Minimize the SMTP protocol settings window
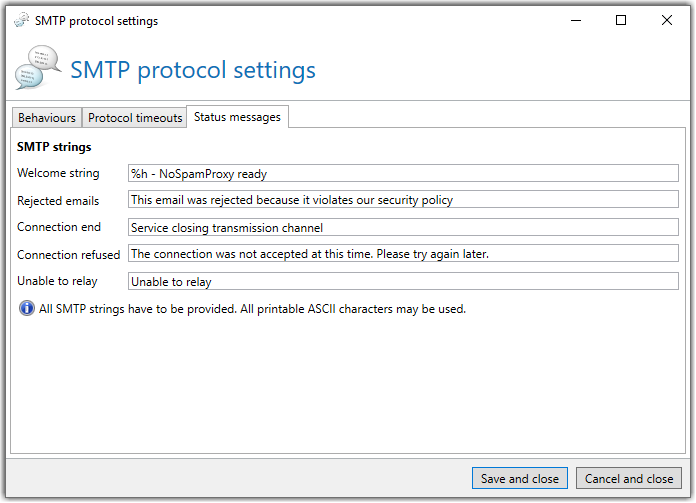This screenshot has height=503, width=696. [576, 20]
